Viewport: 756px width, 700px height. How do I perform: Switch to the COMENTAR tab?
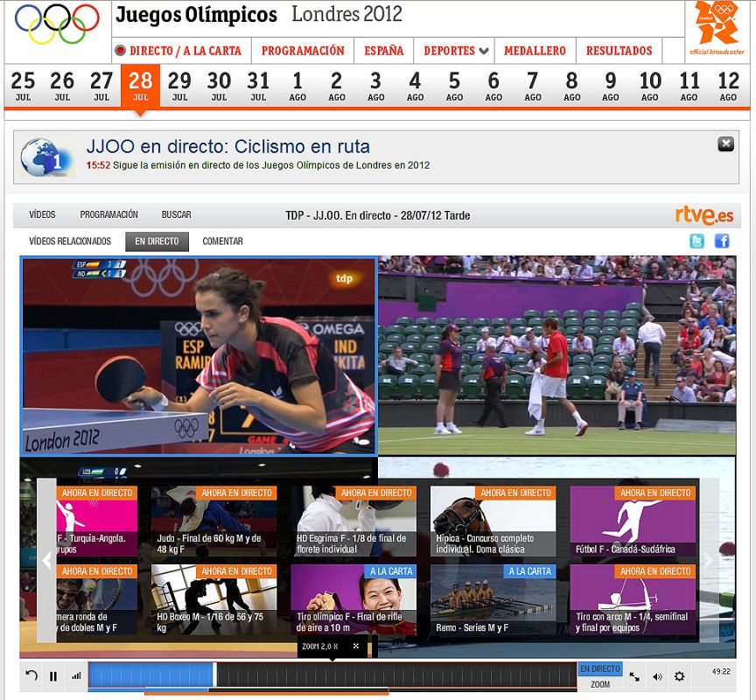click(222, 241)
